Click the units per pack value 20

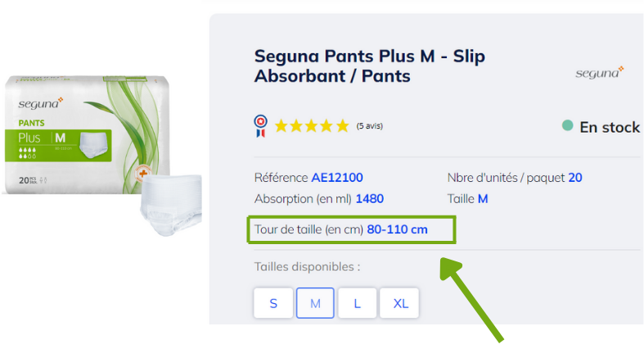point(575,178)
